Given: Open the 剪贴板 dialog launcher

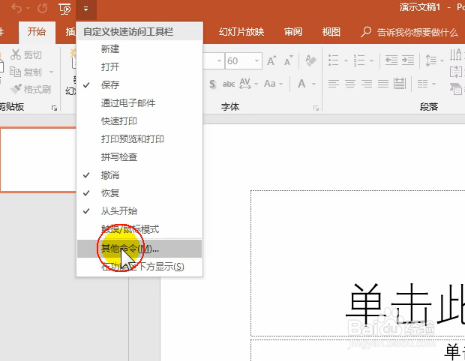Looking at the screenshot, I should pos(54,108).
